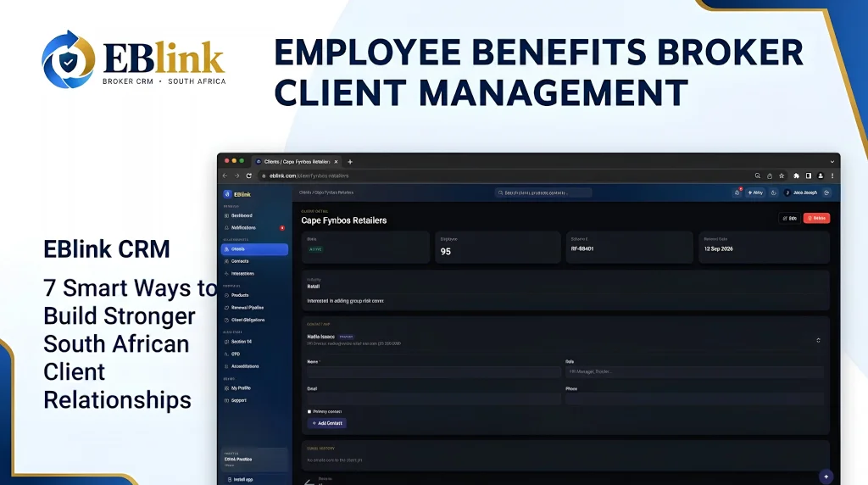Open a new browser tab with plus
The width and height of the screenshot is (868, 485).
pos(350,162)
